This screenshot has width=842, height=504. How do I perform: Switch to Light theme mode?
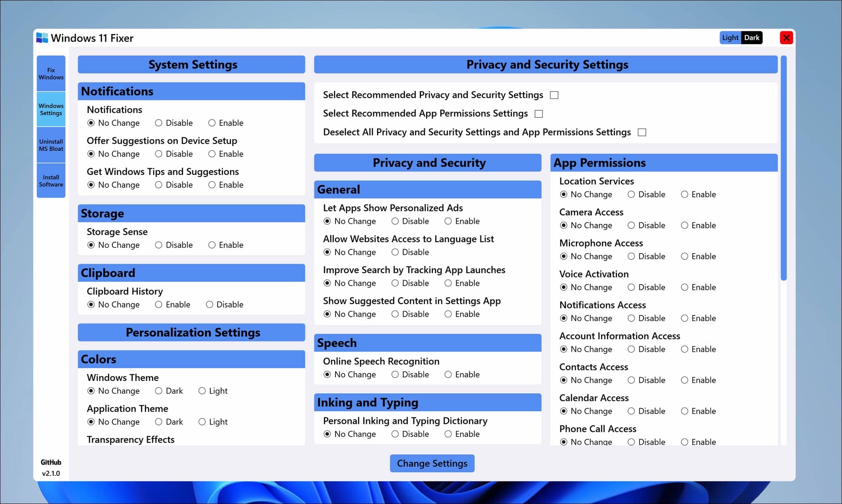click(x=730, y=38)
